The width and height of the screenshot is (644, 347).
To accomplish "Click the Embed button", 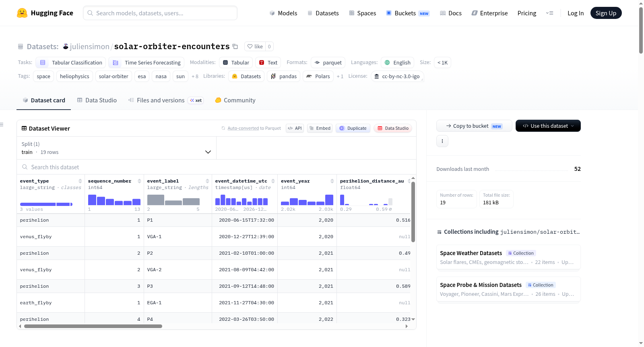I will click(x=320, y=128).
